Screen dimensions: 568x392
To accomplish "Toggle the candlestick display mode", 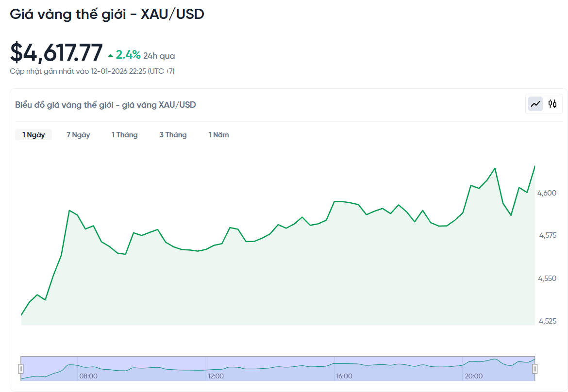I will coord(551,103).
